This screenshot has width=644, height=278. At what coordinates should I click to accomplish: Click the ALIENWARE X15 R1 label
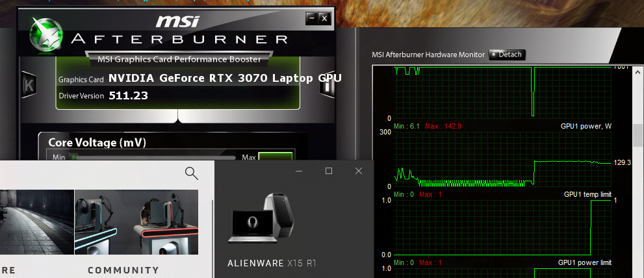(272, 263)
